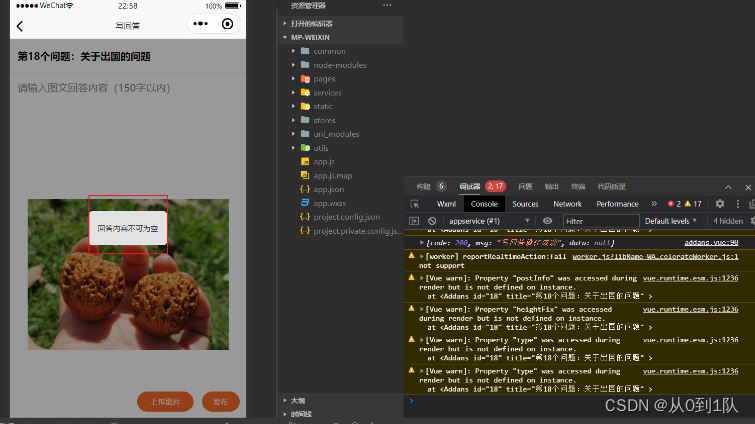The height and width of the screenshot is (424, 755).
Task: Open devtools vertical dots menu
Action: (738, 204)
